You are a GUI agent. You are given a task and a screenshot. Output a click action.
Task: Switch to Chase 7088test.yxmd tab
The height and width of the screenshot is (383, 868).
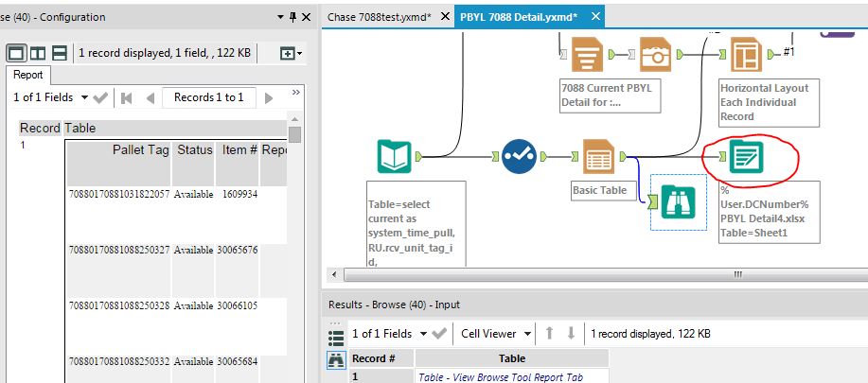380,17
